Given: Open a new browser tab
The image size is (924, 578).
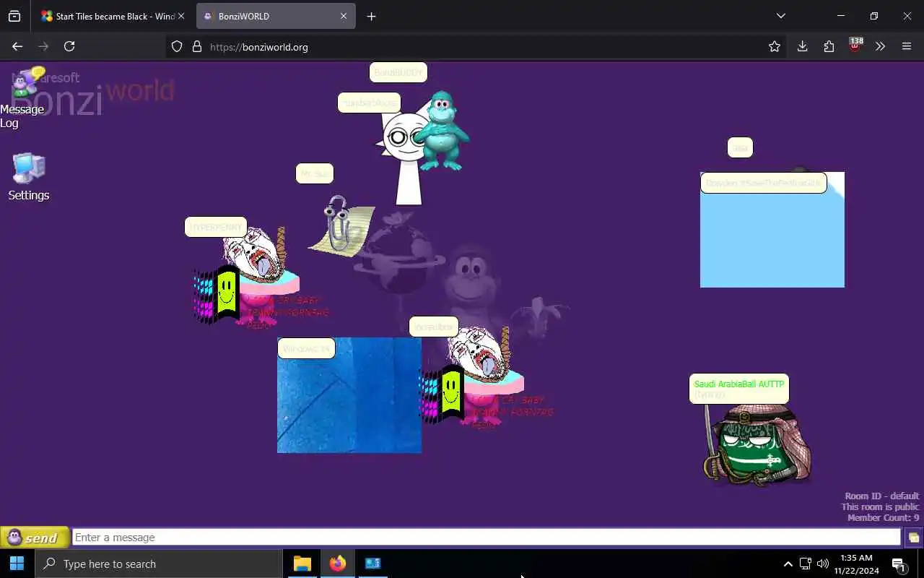Looking at the screenshot, I should 371,16.
